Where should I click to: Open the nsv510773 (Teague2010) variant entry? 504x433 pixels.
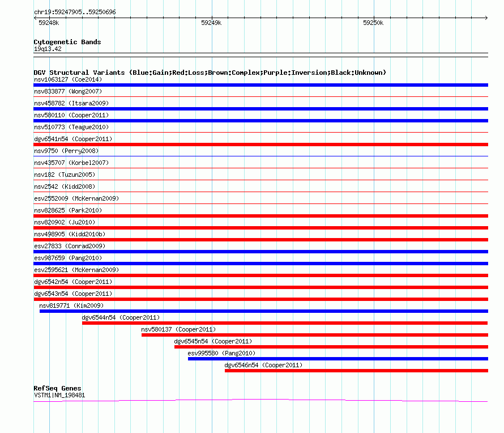pyautogui.click(x=71, y=127)
